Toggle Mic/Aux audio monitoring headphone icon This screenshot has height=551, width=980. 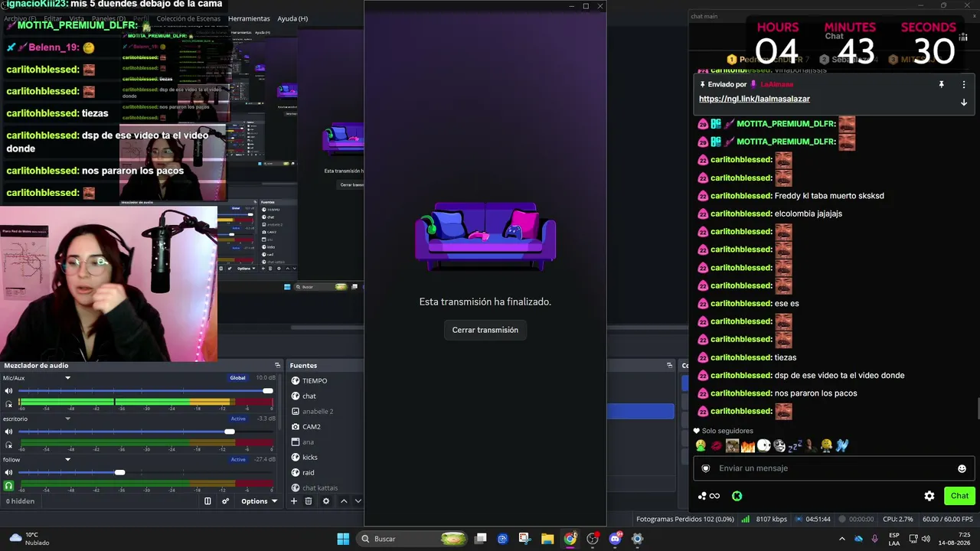[x=9, y=403]
